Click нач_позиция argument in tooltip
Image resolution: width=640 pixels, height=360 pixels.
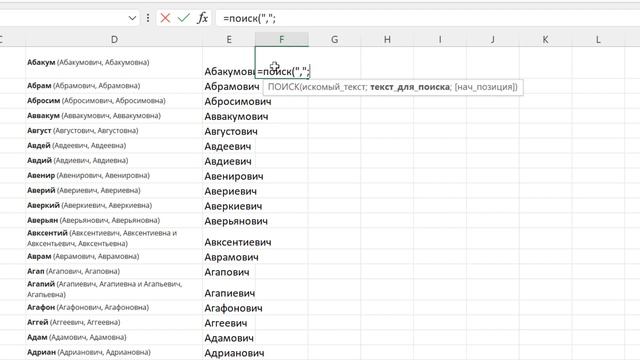point(484,87)
